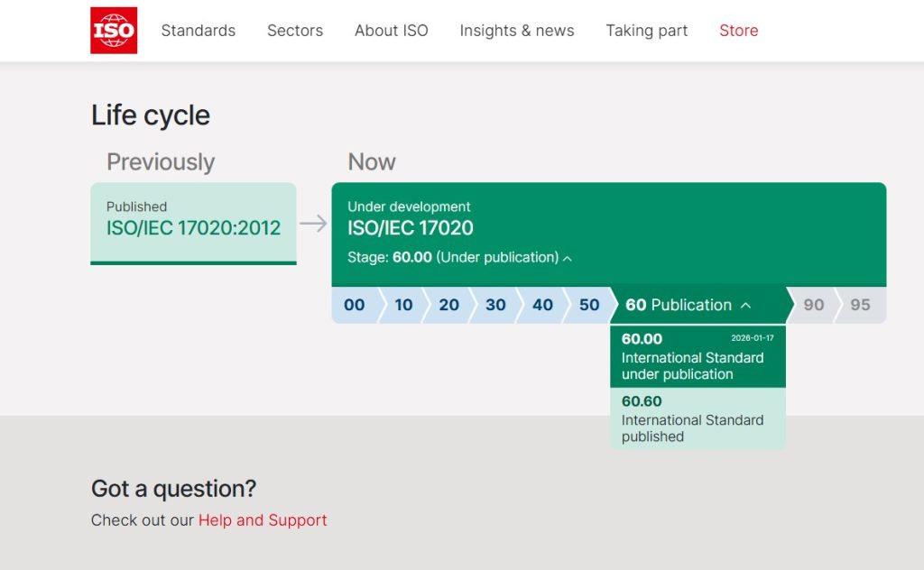Select stage 40 on the lifecycle bar
Viewport: 924px width, 570px height.
click(541, 305)
